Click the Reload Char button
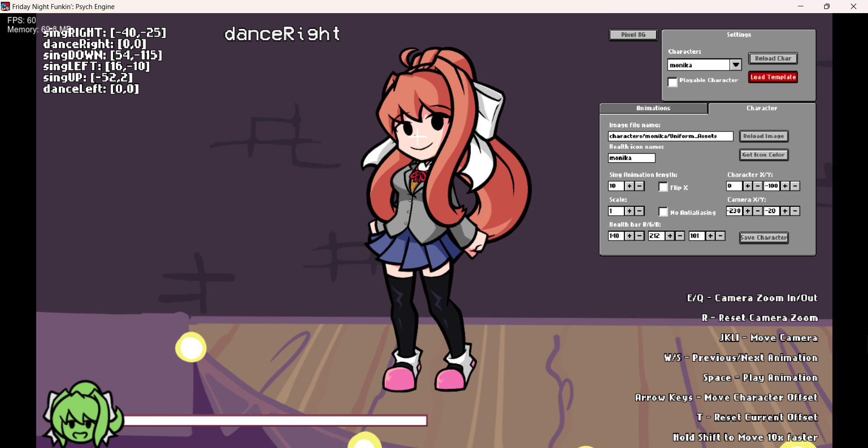Viewport: 868px width, 448px height. click(x=773, y=58)
